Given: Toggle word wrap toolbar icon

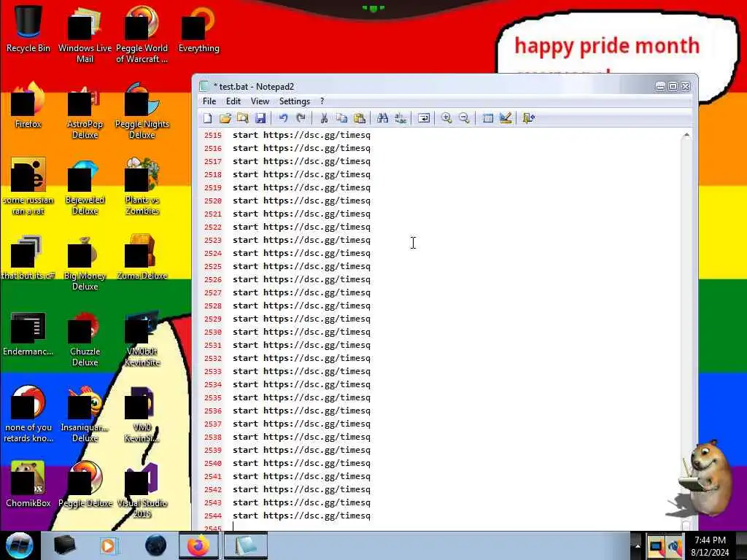Looking at the screenshot, I should point(424,118).
